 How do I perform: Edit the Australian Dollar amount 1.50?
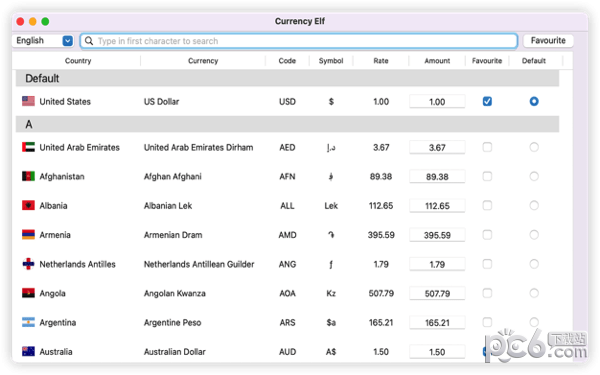tap(437, 352)
